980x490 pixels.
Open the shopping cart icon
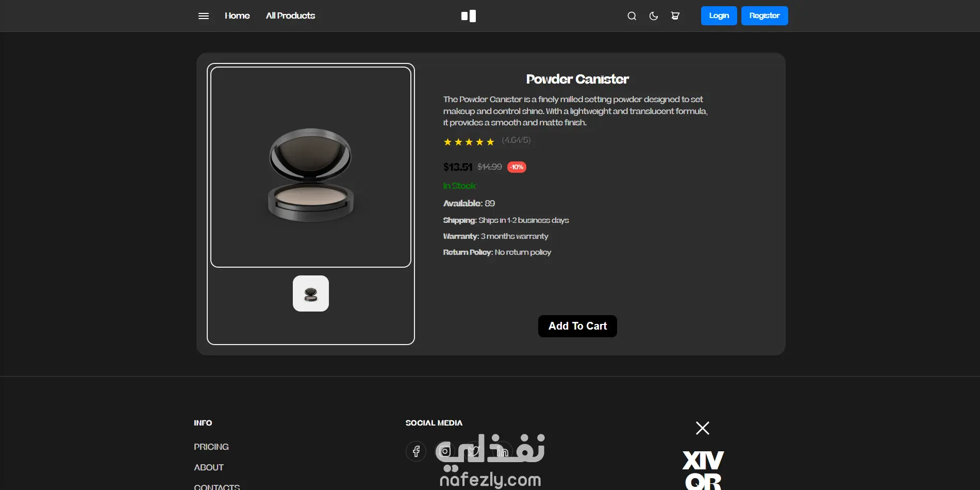(675, 16)
